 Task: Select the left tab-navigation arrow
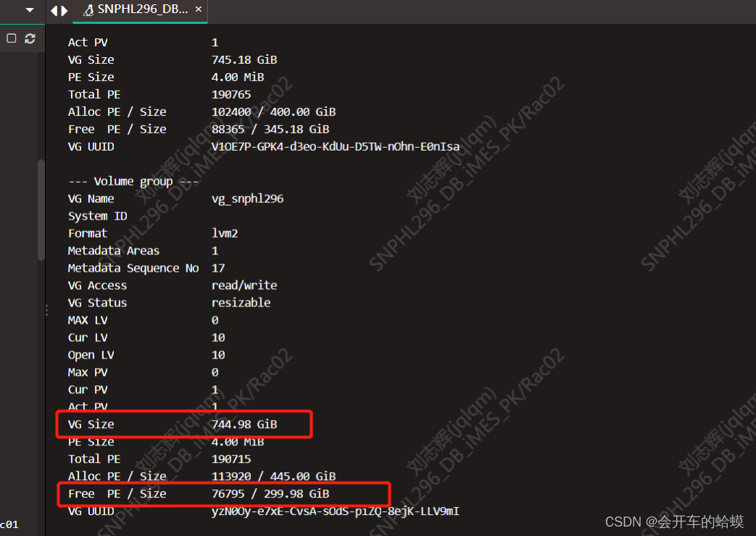[54, 11]
